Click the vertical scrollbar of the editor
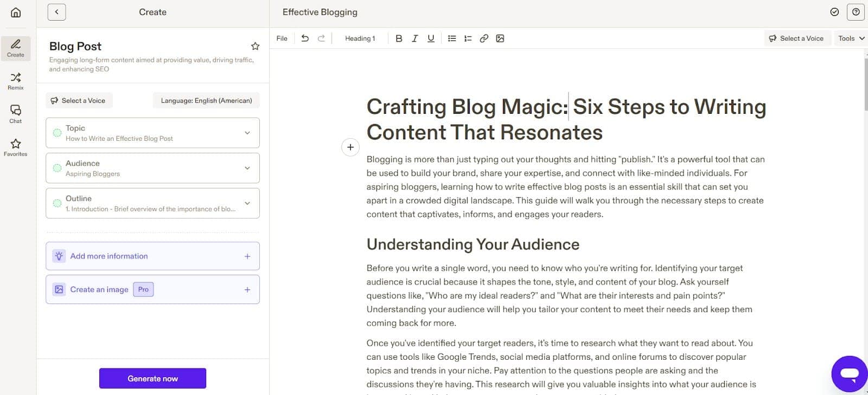The height and width of the screenshot is (395, 868). 865,84
